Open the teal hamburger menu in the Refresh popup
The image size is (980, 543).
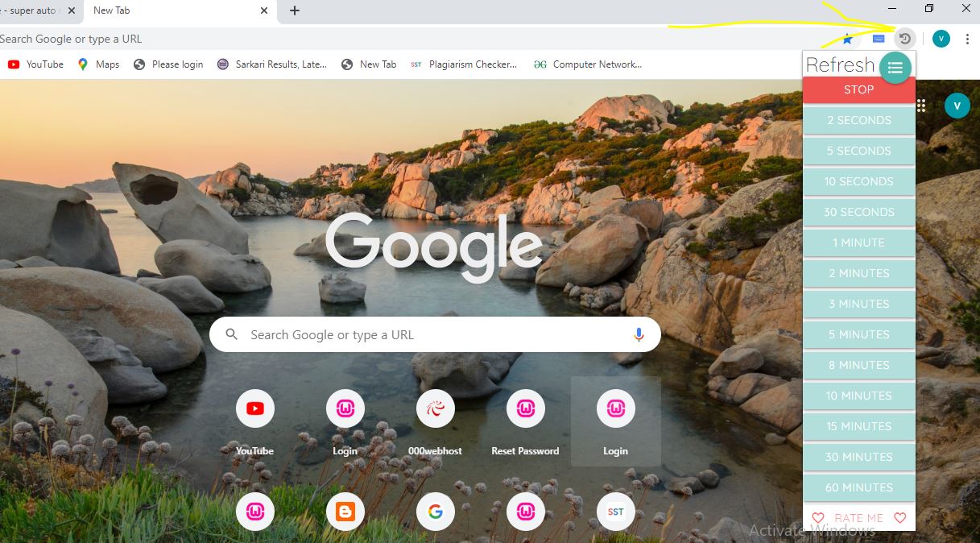pos(895,68)
